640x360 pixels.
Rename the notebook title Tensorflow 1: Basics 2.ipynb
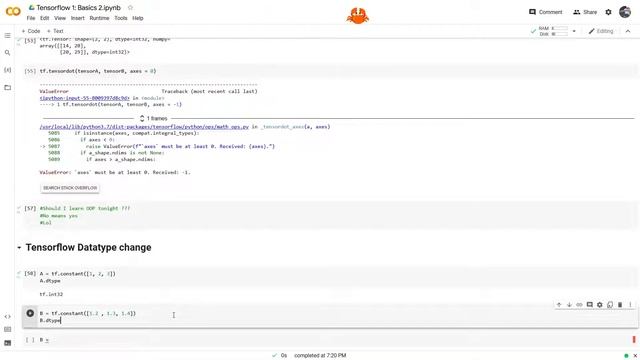pos(78,8)
